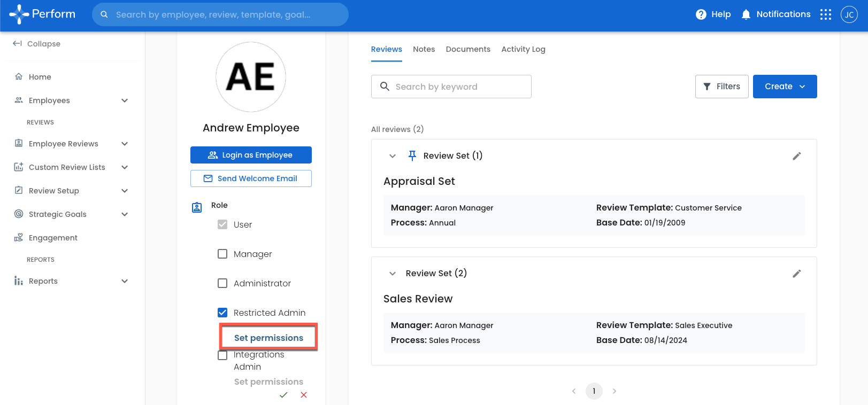The image size is (868, 405).
Task: Switch to the Documents tab
Action: coord(467,49)
